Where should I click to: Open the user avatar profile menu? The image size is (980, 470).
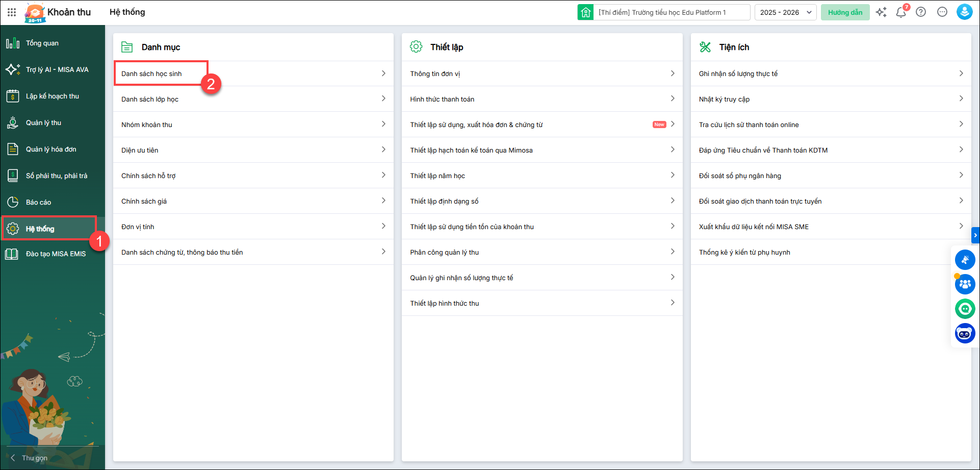coord(964,12)
